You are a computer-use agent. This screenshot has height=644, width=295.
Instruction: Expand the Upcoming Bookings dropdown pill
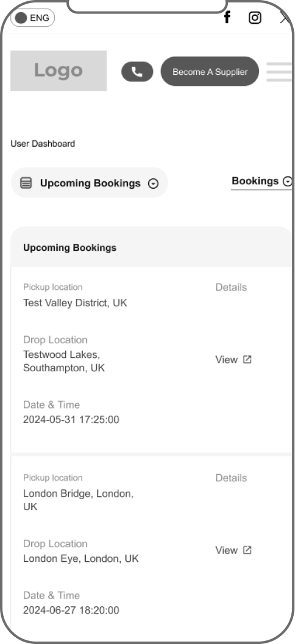(x=89, y=183)
